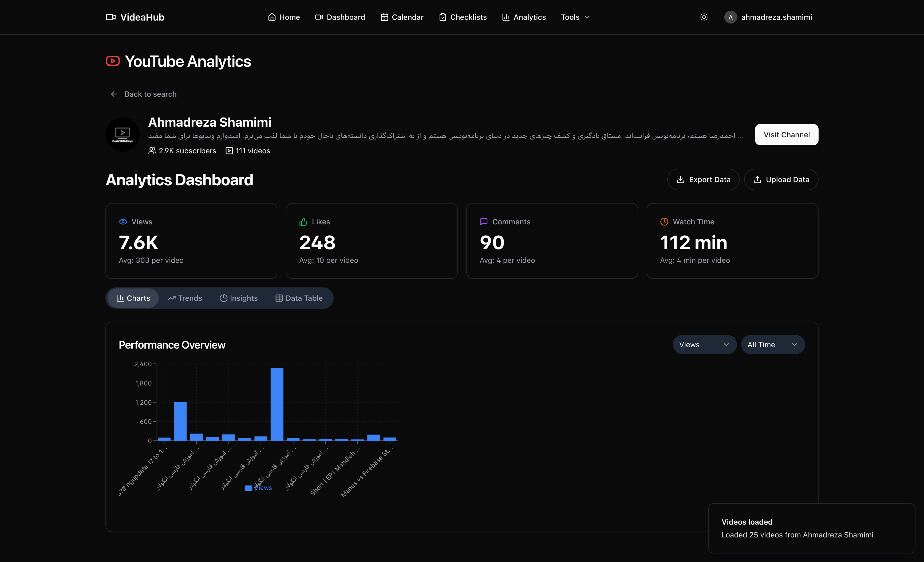Go to Dashboard in the top navigation
This screenshot has height=562, width=924.
point(340,17)
